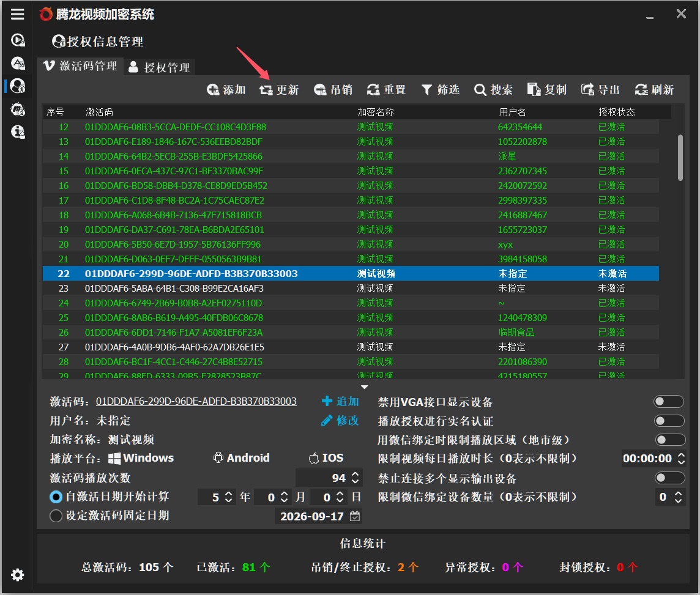Select the authorization info sidebar icon
The height and width of the screenshot is (595, 700).
point(17,86)
